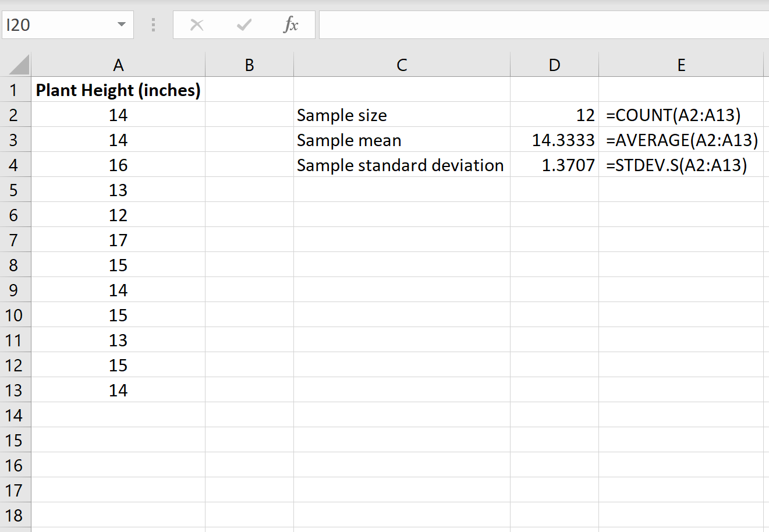This screenshot has width=769, height=532.
Task: Select row 4 header
Action: (x=14, y=165)
